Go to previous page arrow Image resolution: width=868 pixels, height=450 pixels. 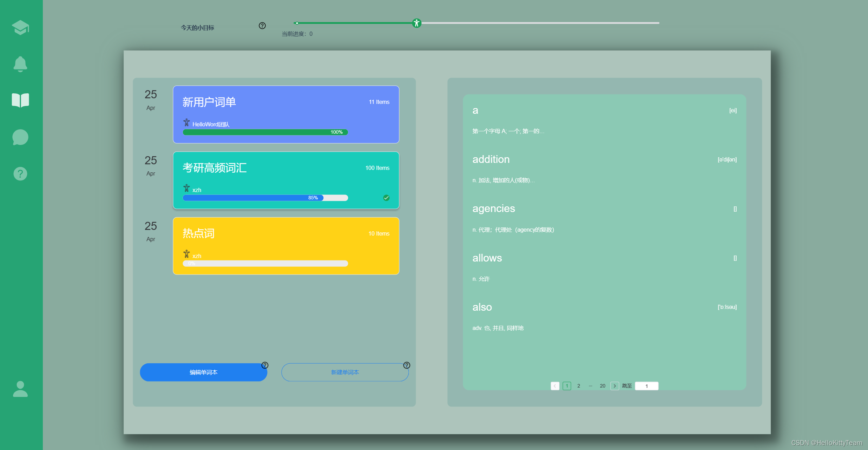pos(555,386)
